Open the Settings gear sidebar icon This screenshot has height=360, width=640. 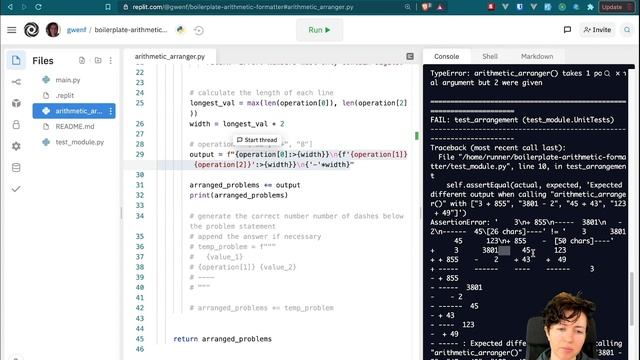coord(16,146)
